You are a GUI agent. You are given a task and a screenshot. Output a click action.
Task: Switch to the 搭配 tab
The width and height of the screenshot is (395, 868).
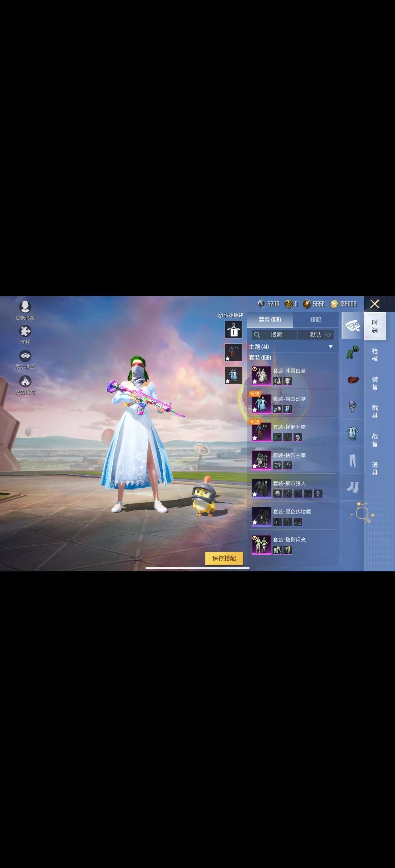point(316,320)
